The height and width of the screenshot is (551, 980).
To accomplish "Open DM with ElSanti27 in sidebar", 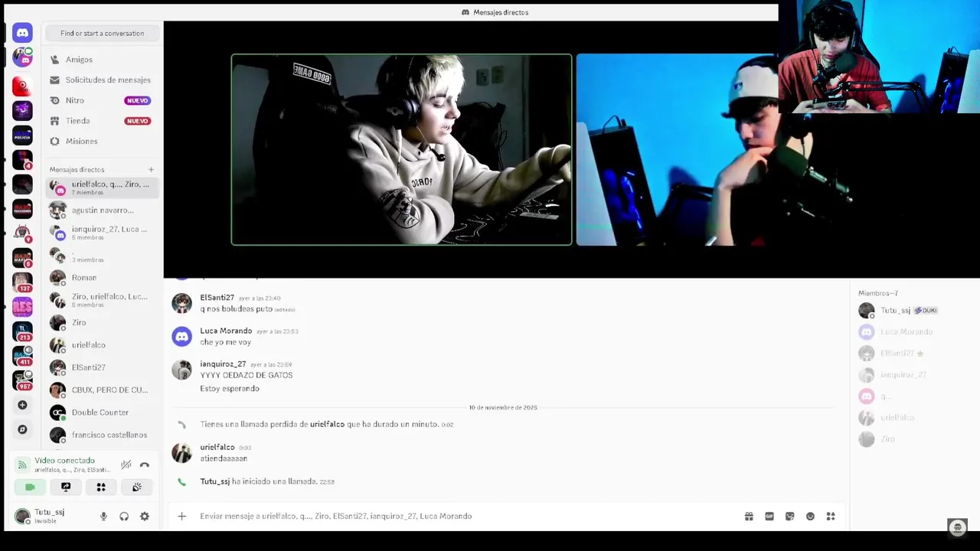I will click(x=102, y=367).
